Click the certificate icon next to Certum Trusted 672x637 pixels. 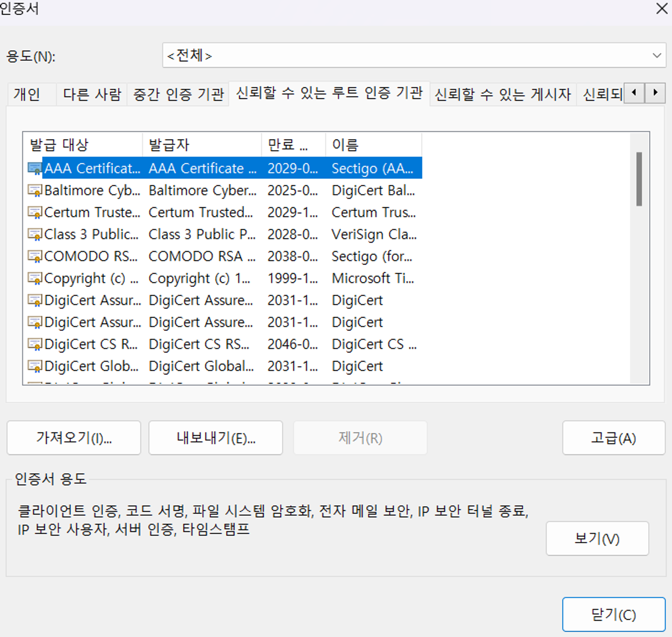[x=35, y=213]
